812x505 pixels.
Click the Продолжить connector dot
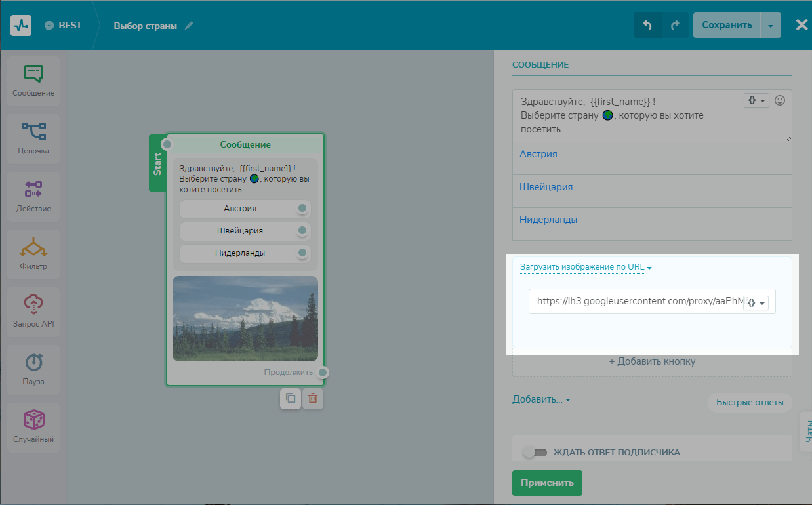pos(322,373)
